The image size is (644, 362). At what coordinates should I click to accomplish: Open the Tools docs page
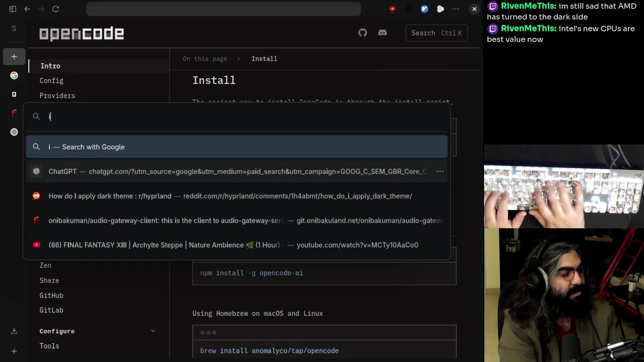[x=49, y=346]
